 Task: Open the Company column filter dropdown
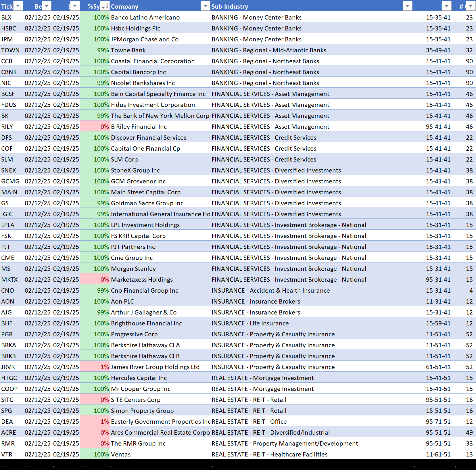point(206,6)
